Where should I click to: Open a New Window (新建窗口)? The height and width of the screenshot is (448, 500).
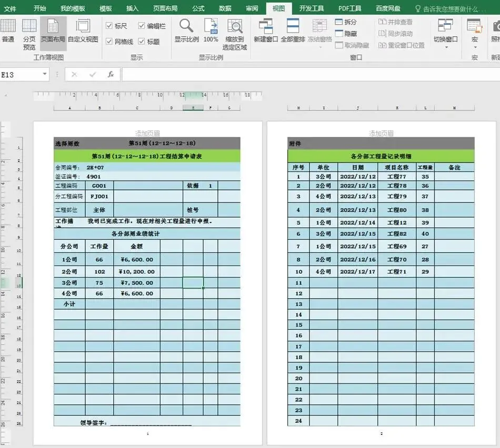[266, 31]
